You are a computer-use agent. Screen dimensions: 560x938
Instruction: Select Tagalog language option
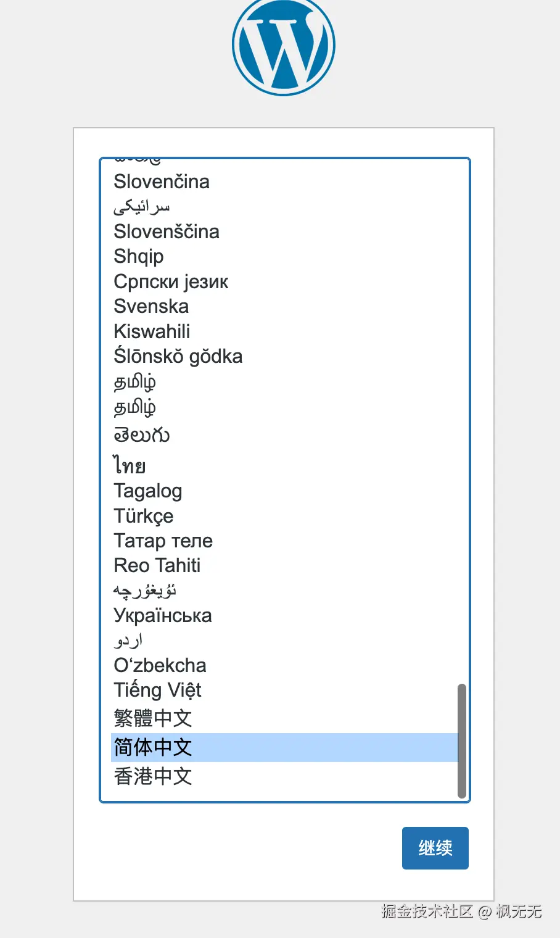click(148, 491)
